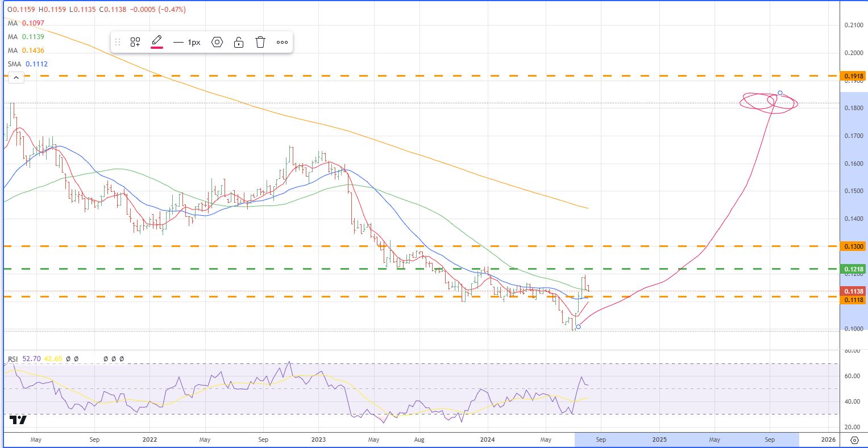Click the green 0.1218 price level label
Viewport: 868px width, 448px height.
[854, 269]
